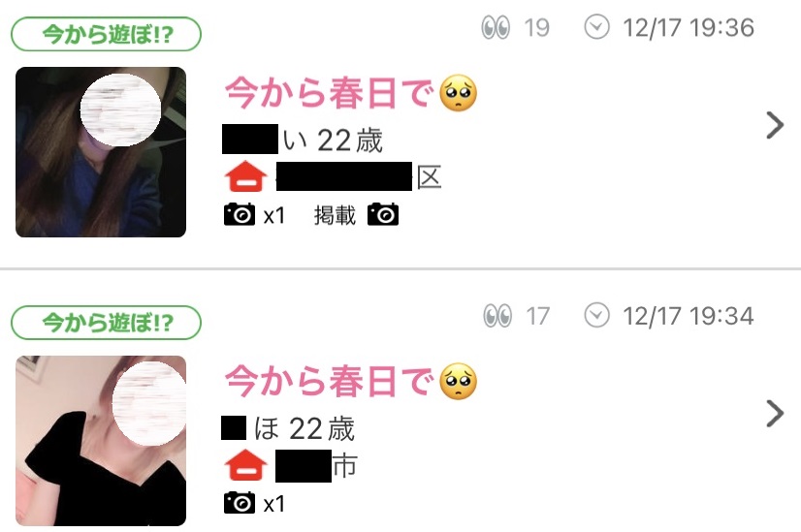View the first profile photo with long hair

pos(101,152)
